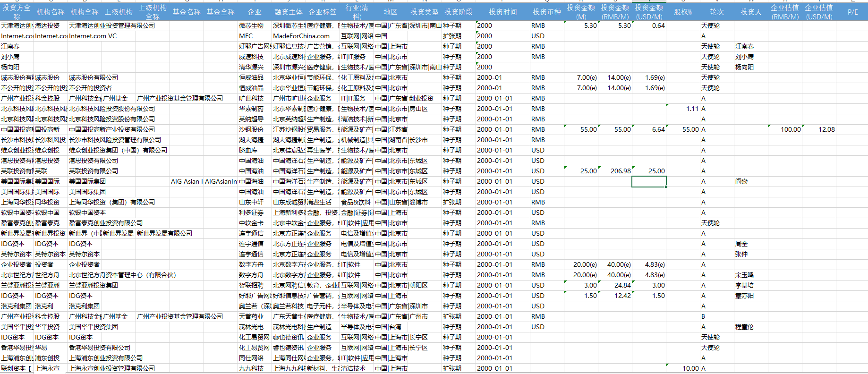Click the 中国|台湾 region cell

pyautogui.click(x=391, y=327)
